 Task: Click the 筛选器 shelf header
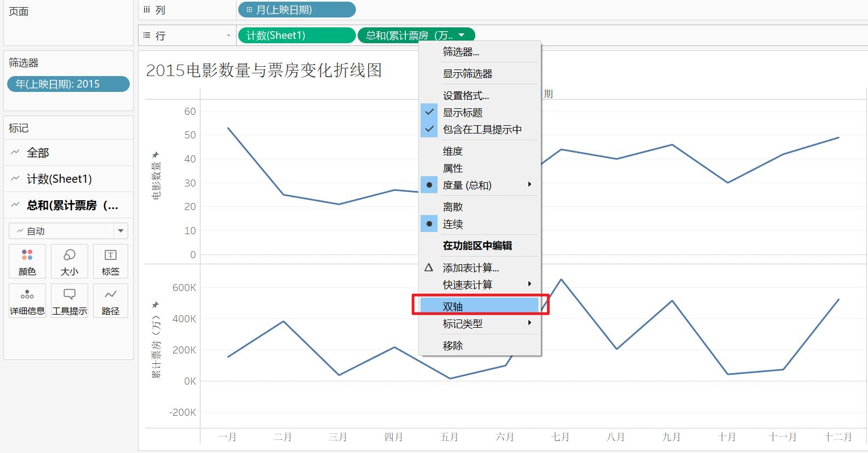24,63
